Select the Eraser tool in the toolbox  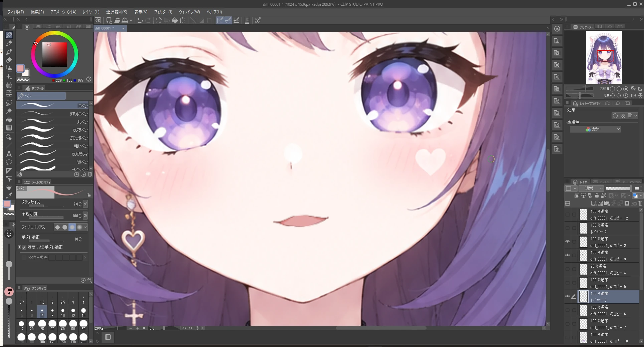click(x=9, y=60)
